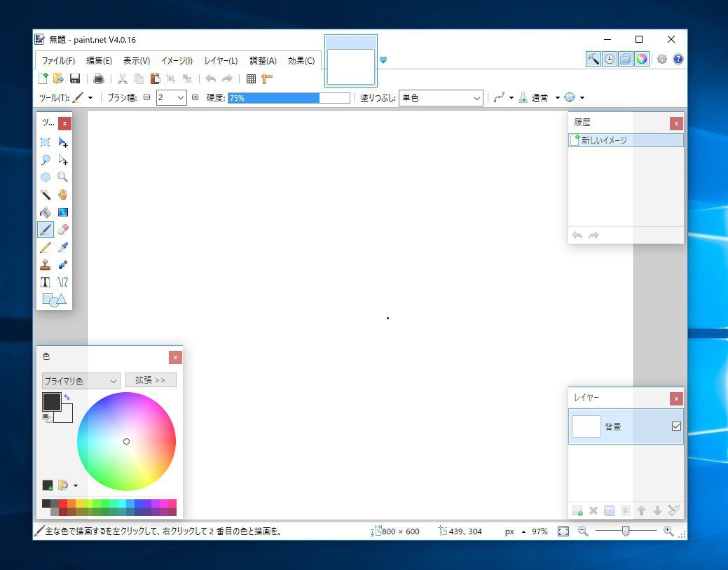This screenshot has height=570, width=728.
Task: Click the Save icon in toolbar
Action: pos(75,78)
